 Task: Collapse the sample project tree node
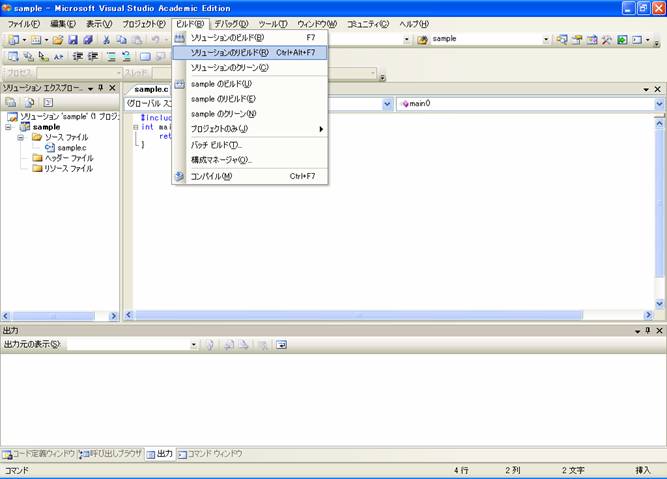10,127
